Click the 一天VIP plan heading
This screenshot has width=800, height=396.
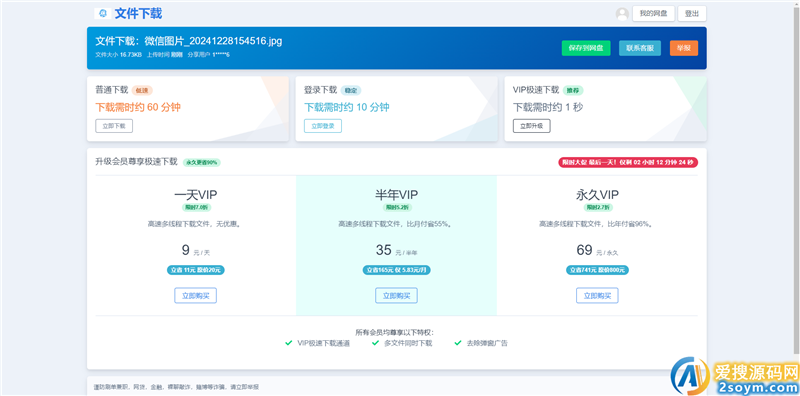(x=195, y=194)
